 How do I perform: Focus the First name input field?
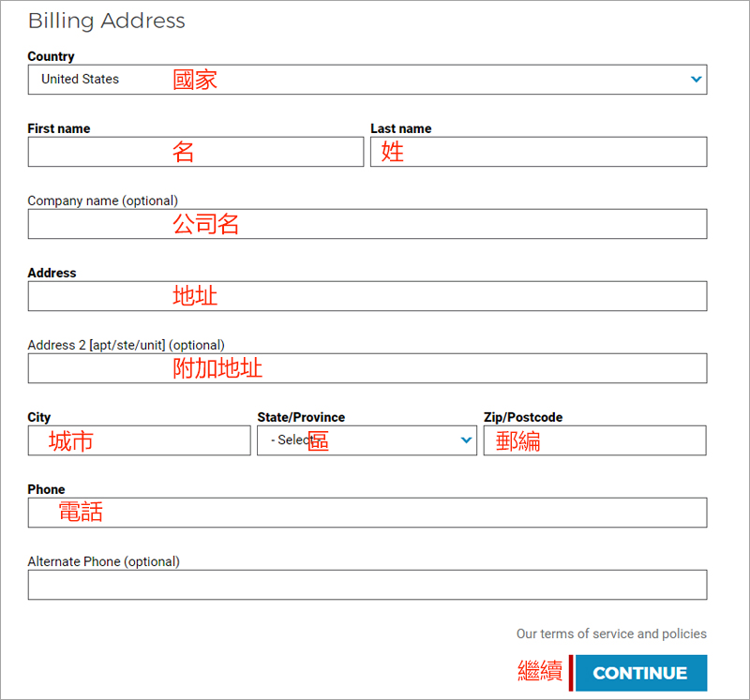(x=195, y=152)
